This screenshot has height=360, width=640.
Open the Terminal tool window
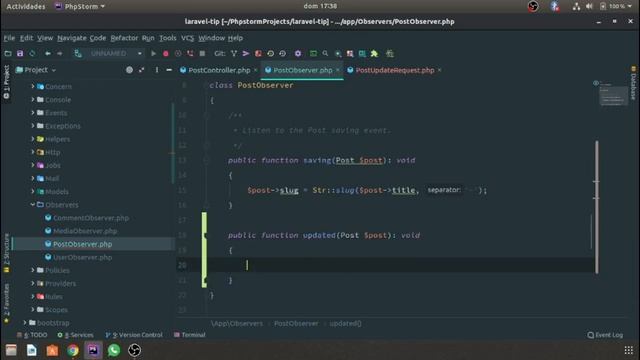coord(190,335)
